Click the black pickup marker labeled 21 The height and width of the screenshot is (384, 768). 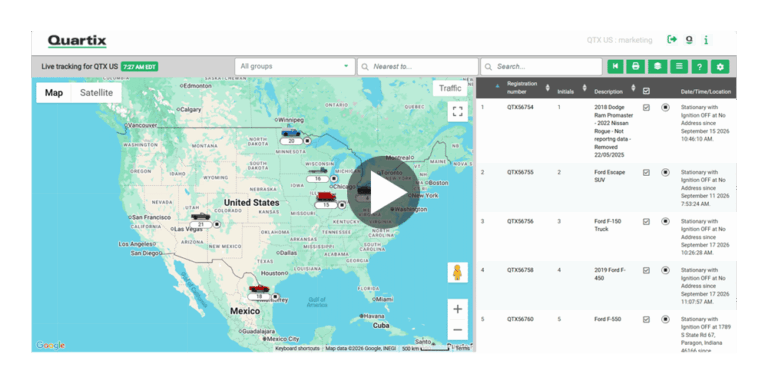pyautogui.click(x=200, y=216)
